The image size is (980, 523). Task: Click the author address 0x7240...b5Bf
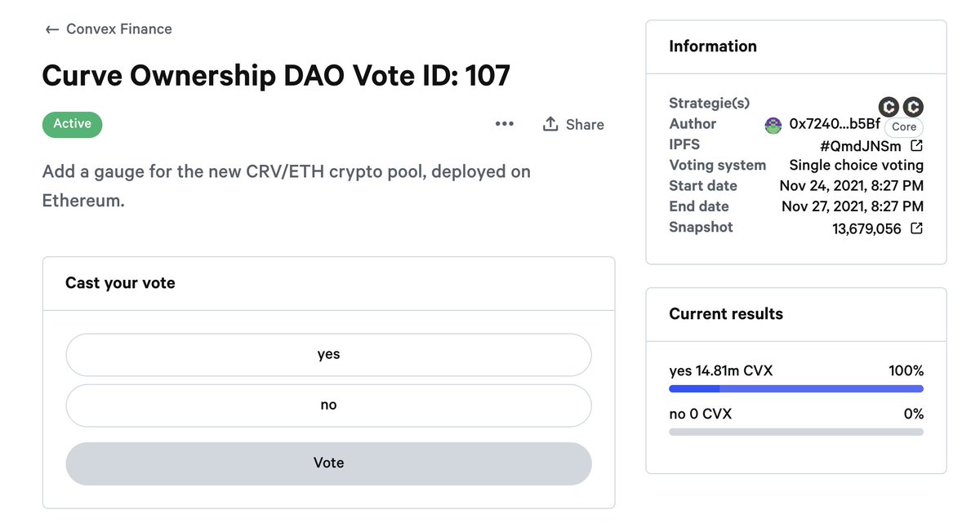coord(835,124)
